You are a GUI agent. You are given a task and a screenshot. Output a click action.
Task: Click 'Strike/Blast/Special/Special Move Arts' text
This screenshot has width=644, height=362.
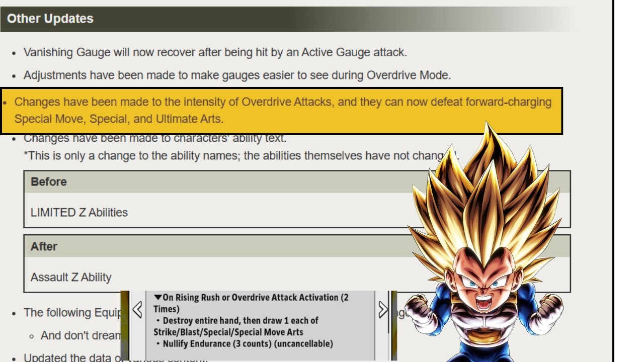point(228,332)
